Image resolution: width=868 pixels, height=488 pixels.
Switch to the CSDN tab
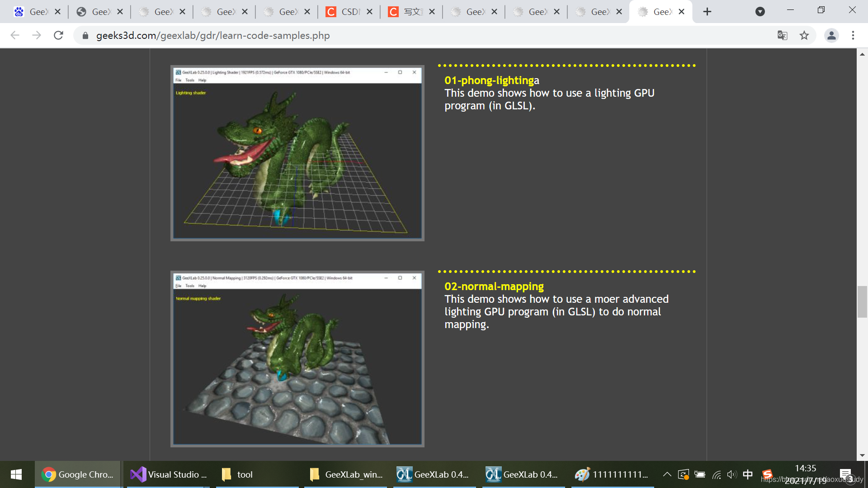(348, 12)
